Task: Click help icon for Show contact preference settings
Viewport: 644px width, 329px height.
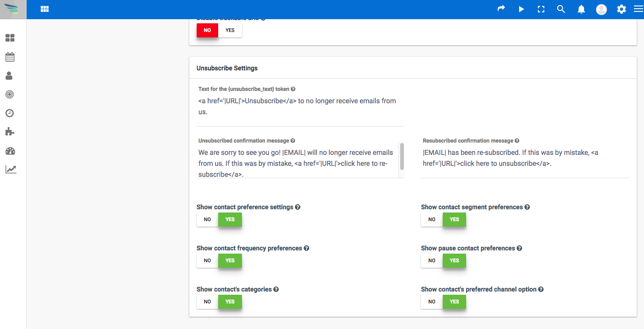Action: click(298, 207)
